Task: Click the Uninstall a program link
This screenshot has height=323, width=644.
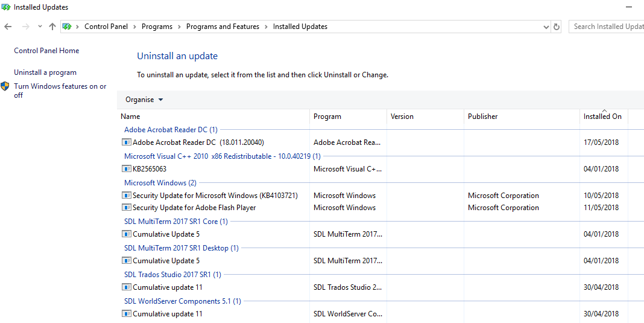Action: [45, 72]
